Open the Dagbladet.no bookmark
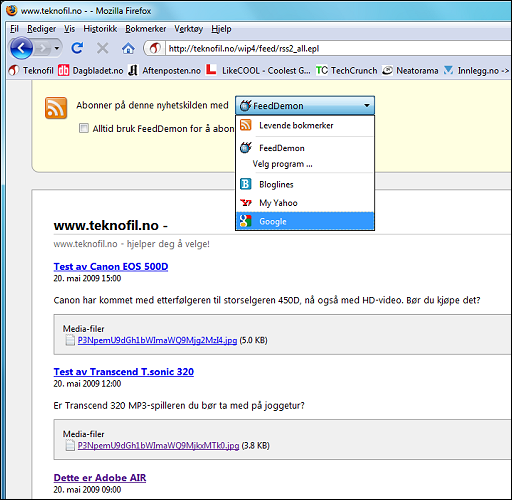Viewport: 512px width, 500px height. pyautogui.click(x=91, y=71)
